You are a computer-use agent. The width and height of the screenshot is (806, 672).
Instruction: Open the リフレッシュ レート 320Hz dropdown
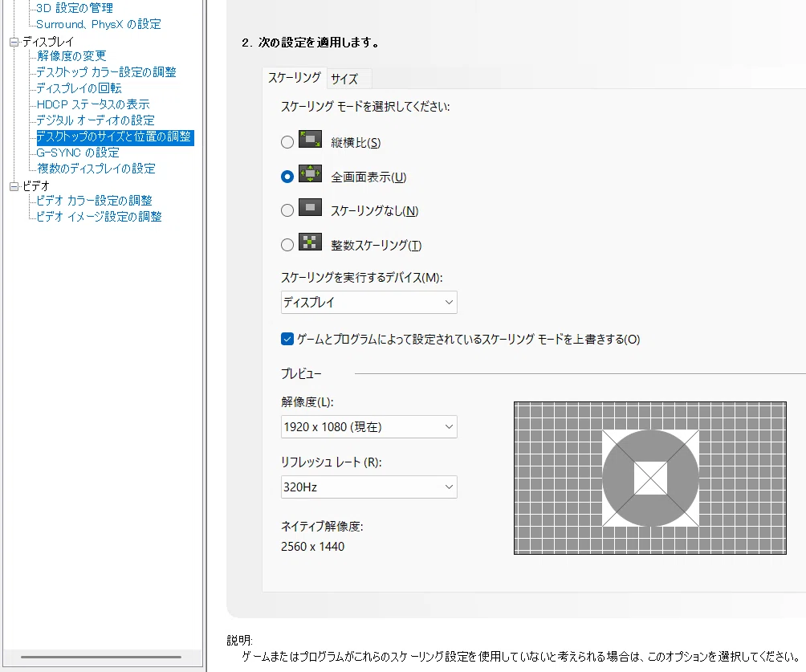tap(368, 487)
